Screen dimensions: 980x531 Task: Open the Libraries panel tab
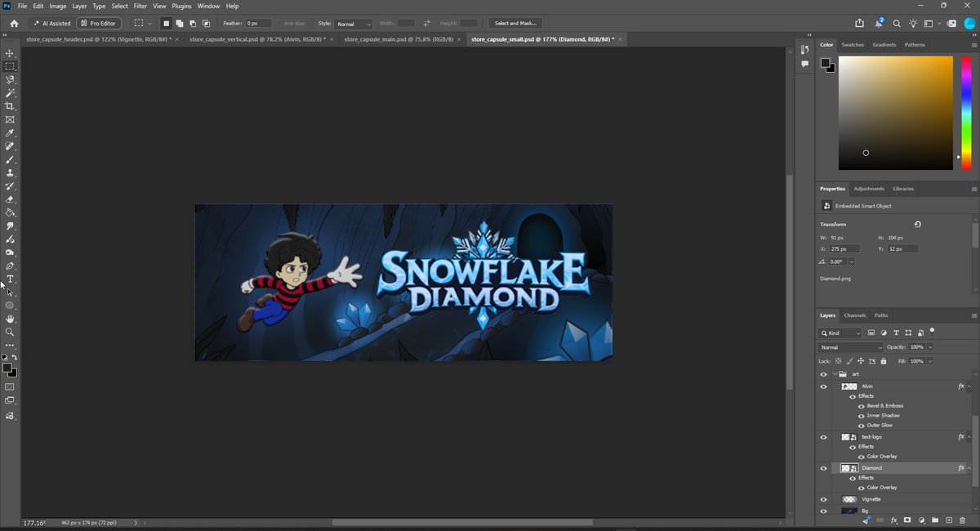tap(903, 189)
